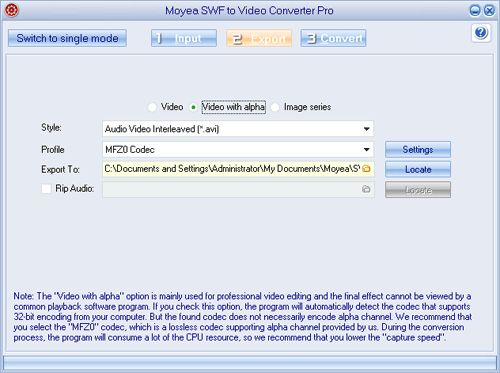Switch to step 2 Export tab
The width and height of the screenshot is (500, 373).
(259, 38)
